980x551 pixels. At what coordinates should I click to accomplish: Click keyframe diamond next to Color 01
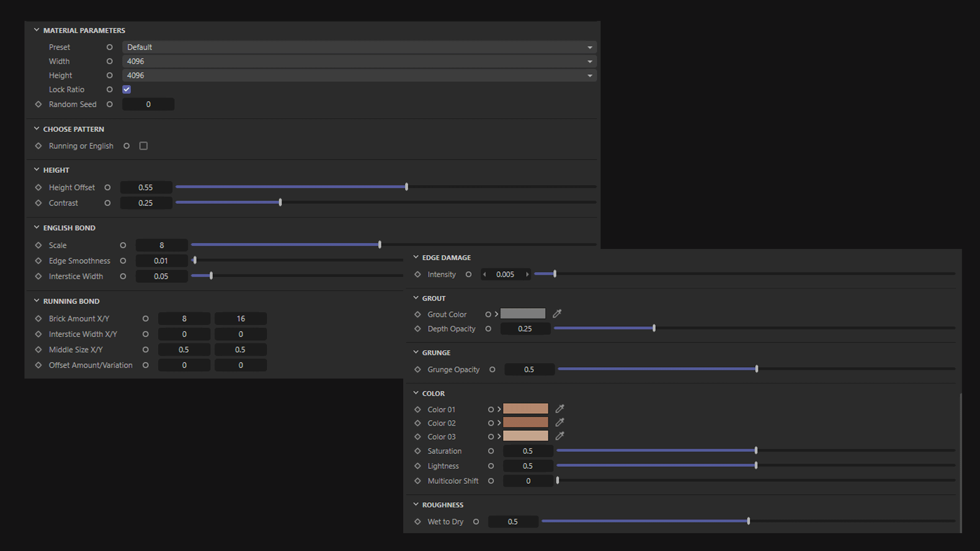click(x=418, y=409)
